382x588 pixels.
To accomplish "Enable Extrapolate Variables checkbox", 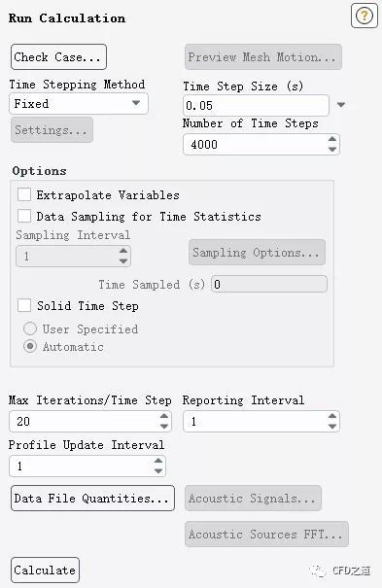I will tap(24, 194).
